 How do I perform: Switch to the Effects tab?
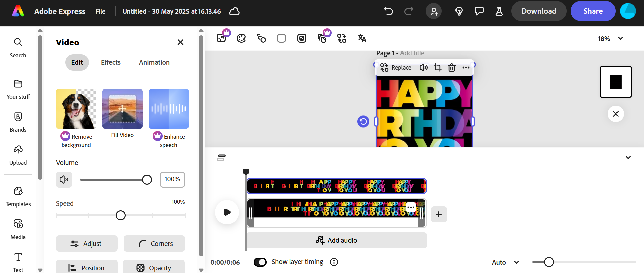pyautogui.click(x=111, y=62)
